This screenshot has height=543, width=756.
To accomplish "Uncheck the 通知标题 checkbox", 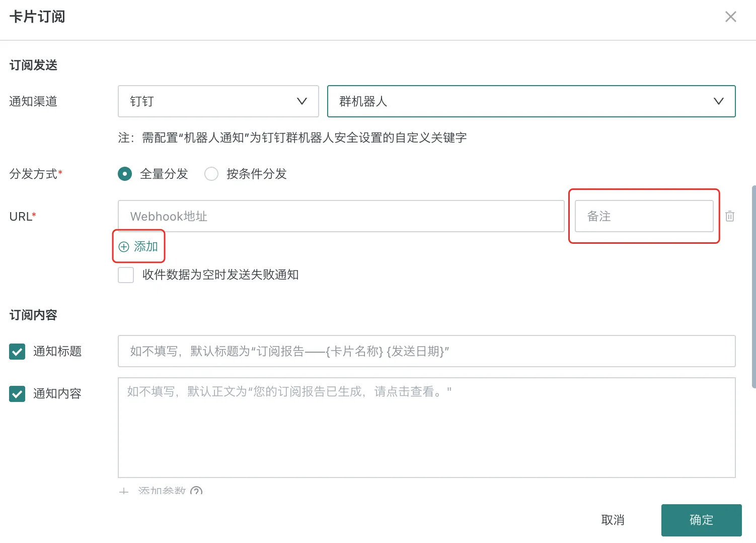I will [x=17, y=352].
